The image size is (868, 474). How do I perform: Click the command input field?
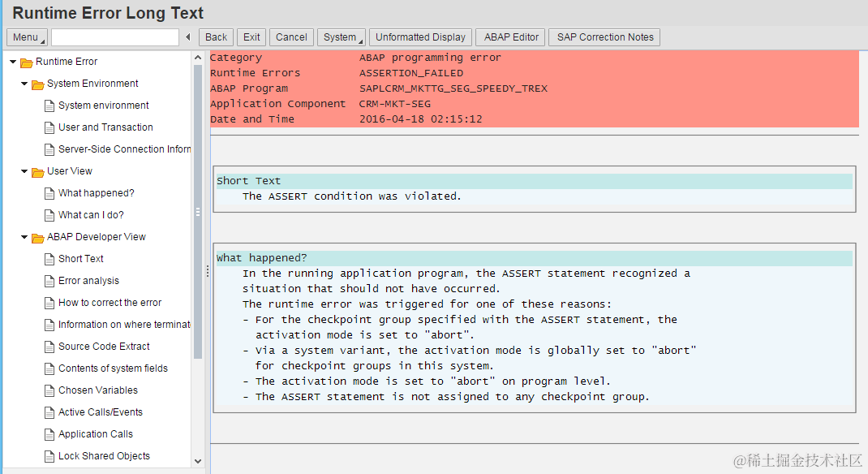tap(115, 37)
